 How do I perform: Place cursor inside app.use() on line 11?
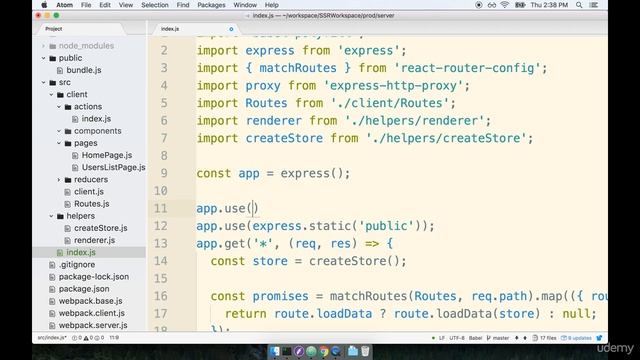(x=253, y=209)
